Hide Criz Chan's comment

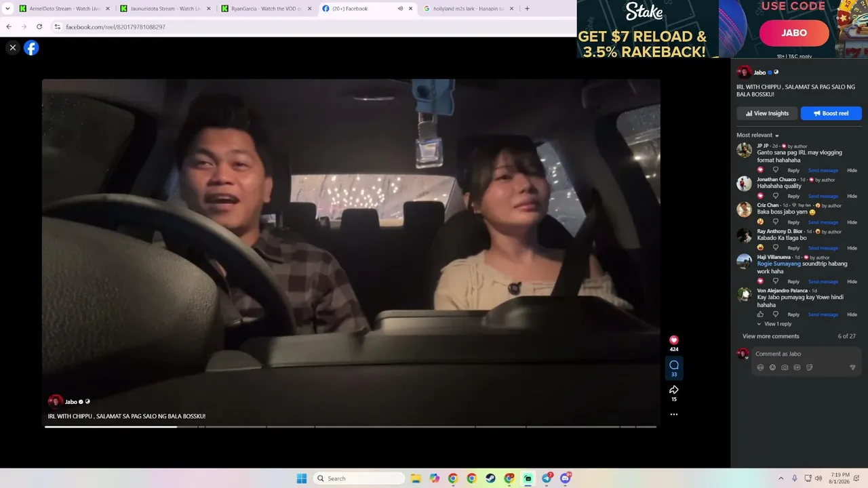coord(852,222)
